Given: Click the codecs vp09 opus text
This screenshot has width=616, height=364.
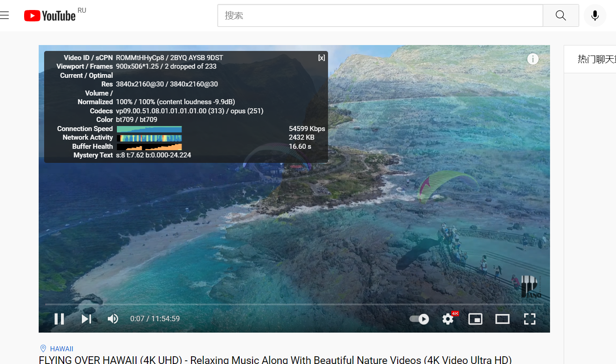Looking at the screenshot, I should point(190,111).
